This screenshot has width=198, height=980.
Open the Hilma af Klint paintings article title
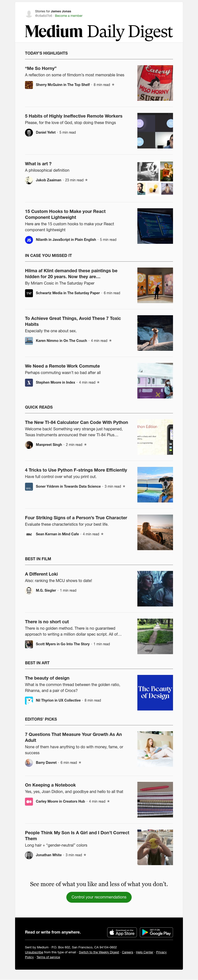point(71,273)
